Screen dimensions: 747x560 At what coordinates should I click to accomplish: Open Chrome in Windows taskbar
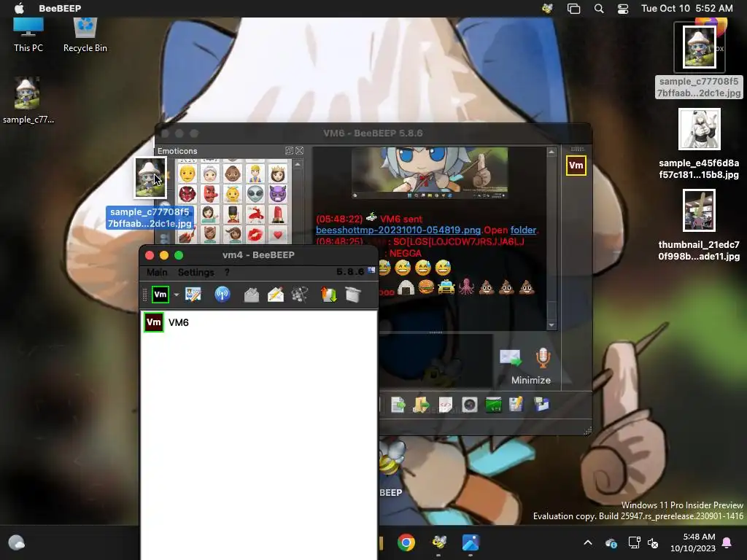[406, 542]
